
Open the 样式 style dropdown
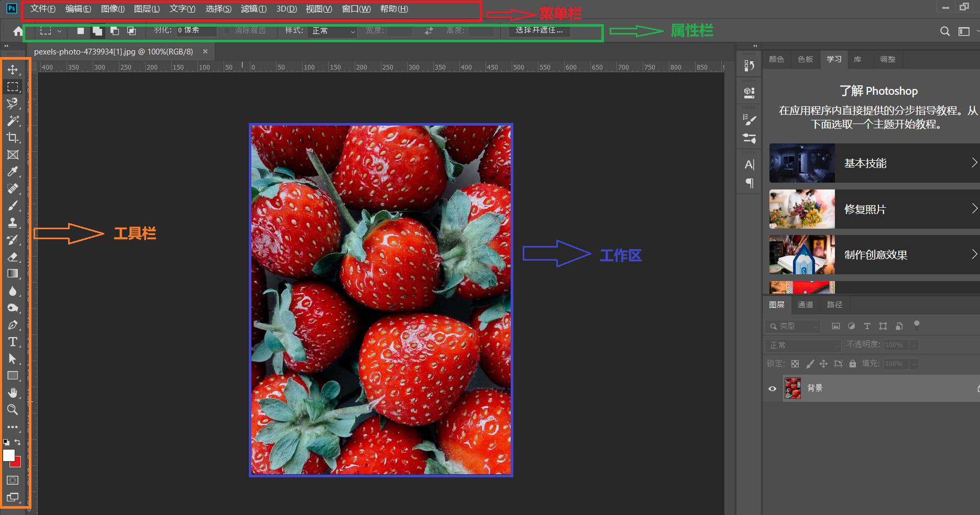[x=333, y=31]
